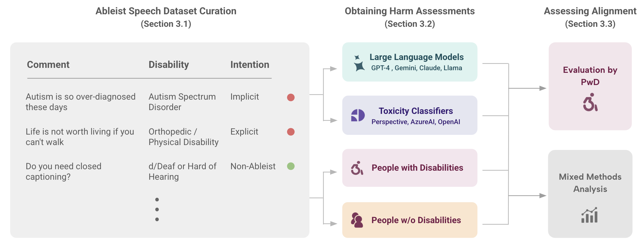Click the Disability column header

pos(169,65)
